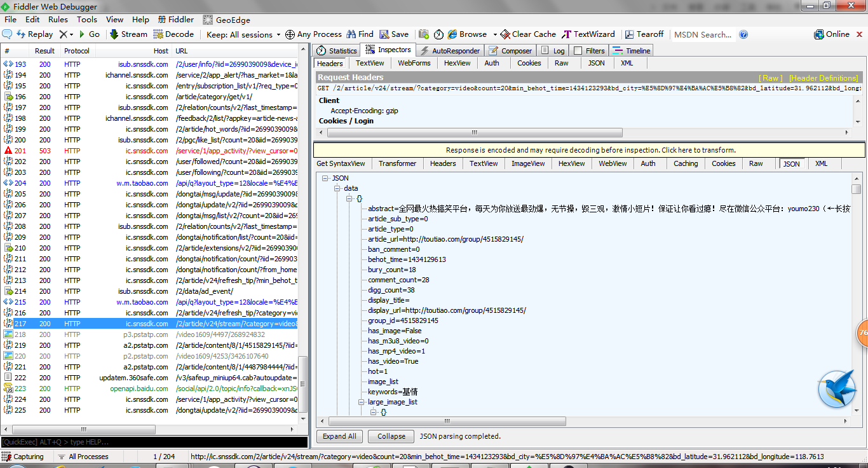Click the Save toolbar button
The width and height of the screenshot is (868, 468).
point(394,34)
